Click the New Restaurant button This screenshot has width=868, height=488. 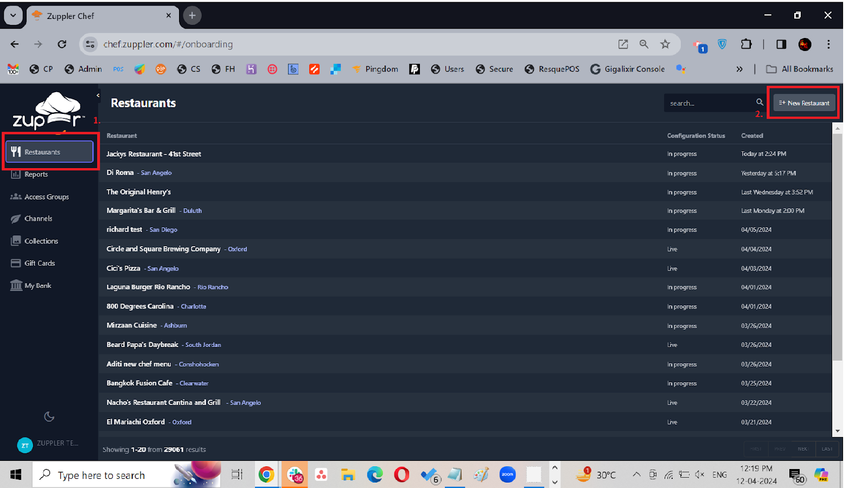pos(804,103)
